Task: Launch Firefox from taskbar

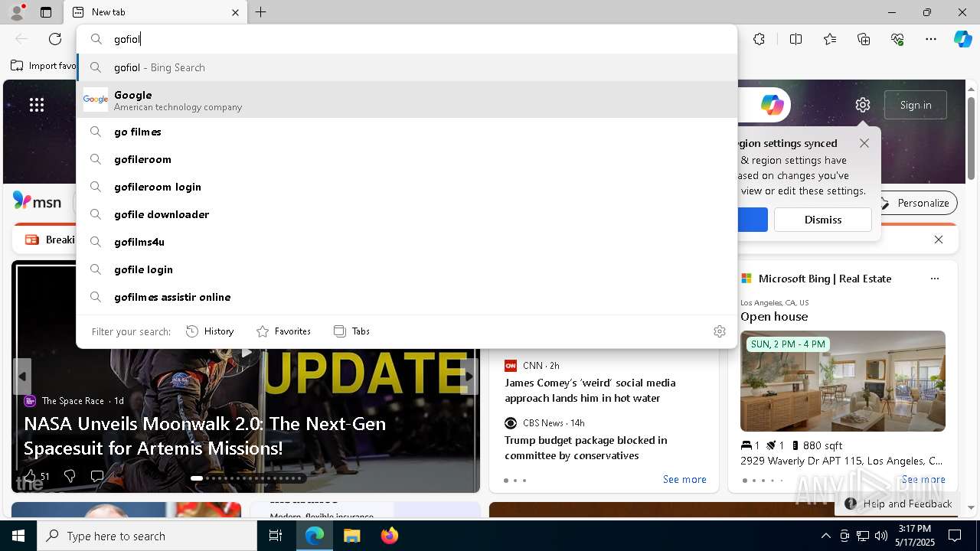Action: 389,536
